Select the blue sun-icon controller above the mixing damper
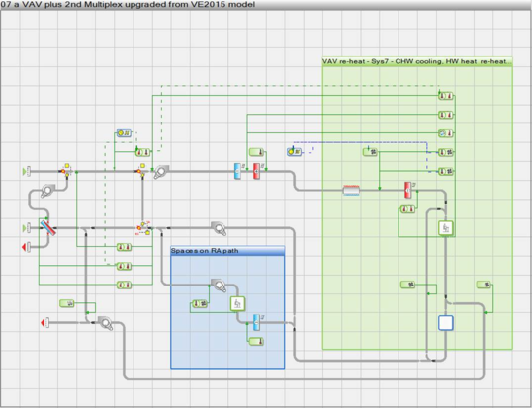Image resolution: width=532 pixels, height=408 pixels. 124,133
